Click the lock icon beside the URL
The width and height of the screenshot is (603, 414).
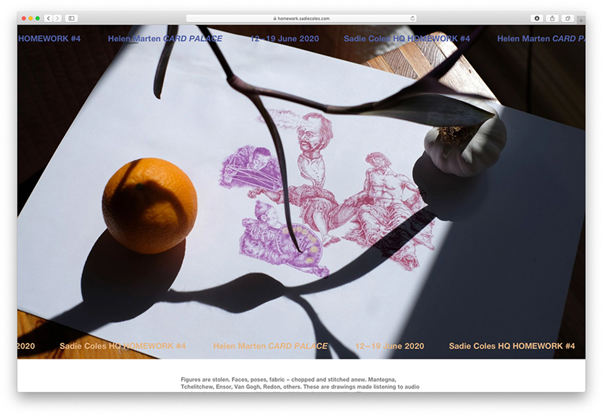coord(274,18)
